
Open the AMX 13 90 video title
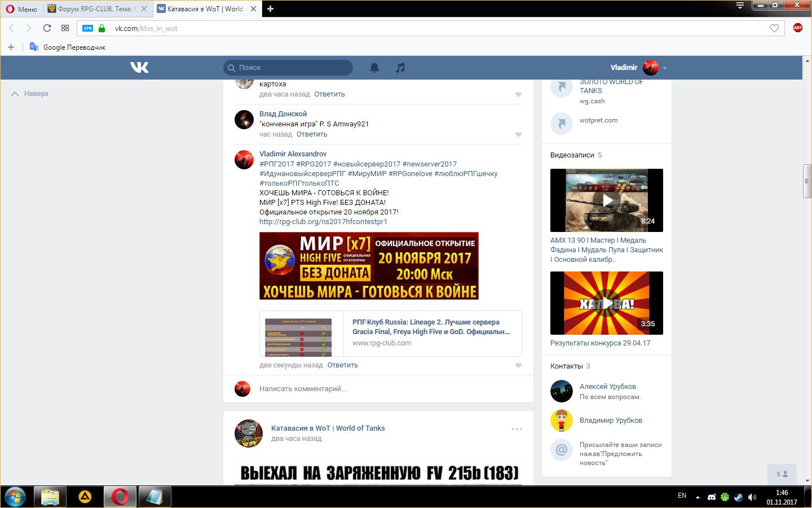point(607,250)
